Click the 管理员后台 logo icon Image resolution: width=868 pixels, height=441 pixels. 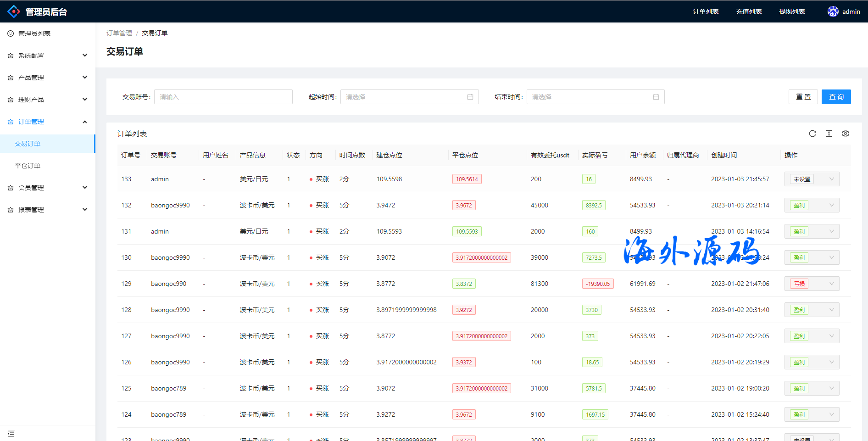tap(14, 11)
